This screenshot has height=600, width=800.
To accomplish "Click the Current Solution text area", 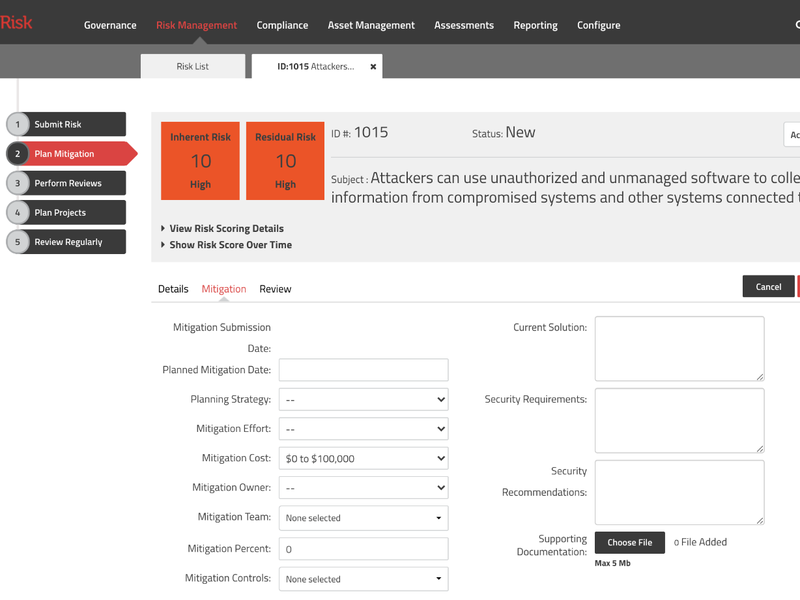I will 679,348.
